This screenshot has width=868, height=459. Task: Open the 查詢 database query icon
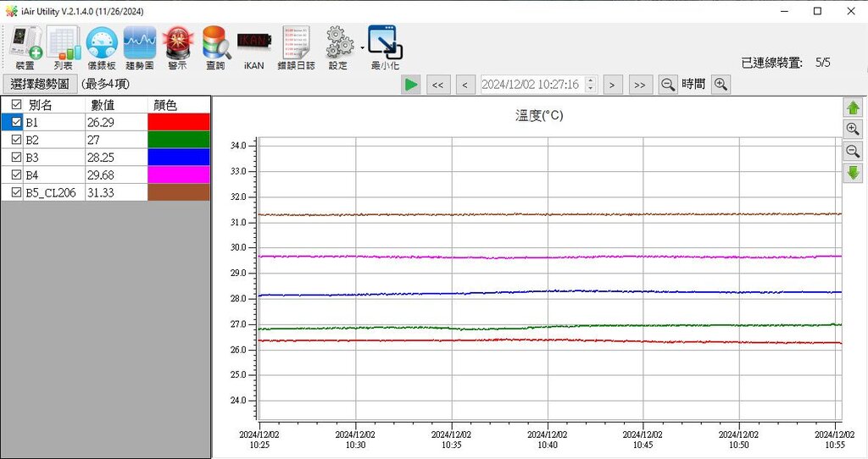tap(216, 47)
